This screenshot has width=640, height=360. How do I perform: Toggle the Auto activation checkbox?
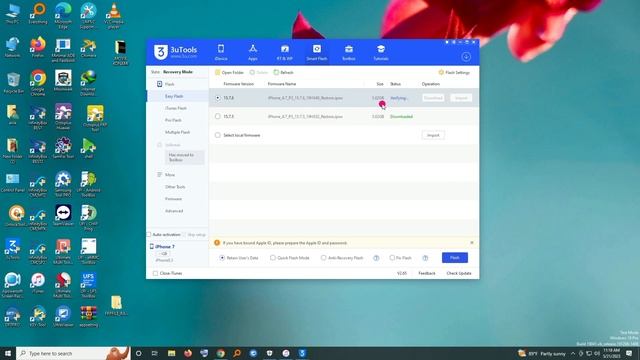tap(149, 235)
